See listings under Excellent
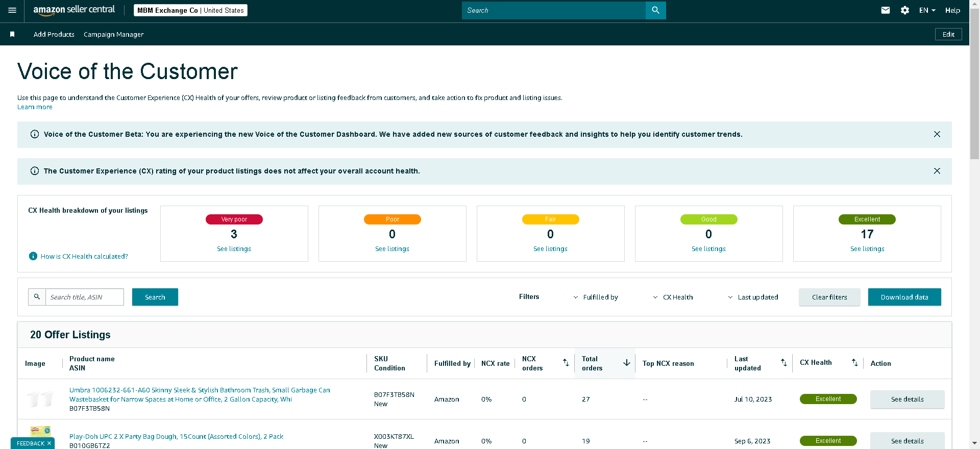980x449 pixels. coord(867,248)
